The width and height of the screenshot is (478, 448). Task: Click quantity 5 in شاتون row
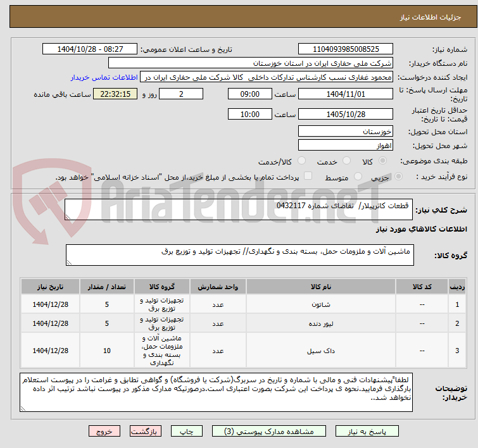(x=107, y=304)
